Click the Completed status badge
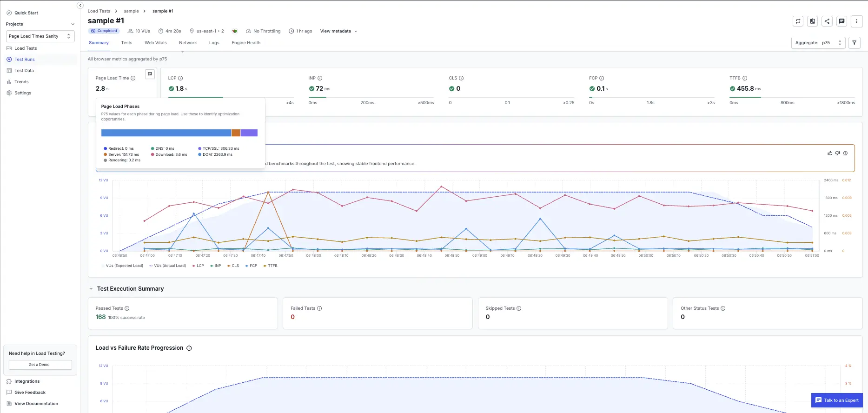 [104, 31]
